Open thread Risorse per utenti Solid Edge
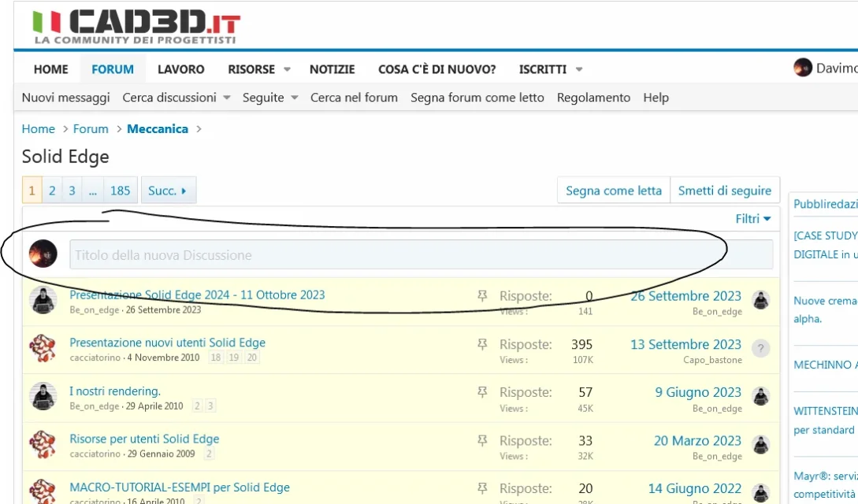858x504 pixels. click(144, 439)
